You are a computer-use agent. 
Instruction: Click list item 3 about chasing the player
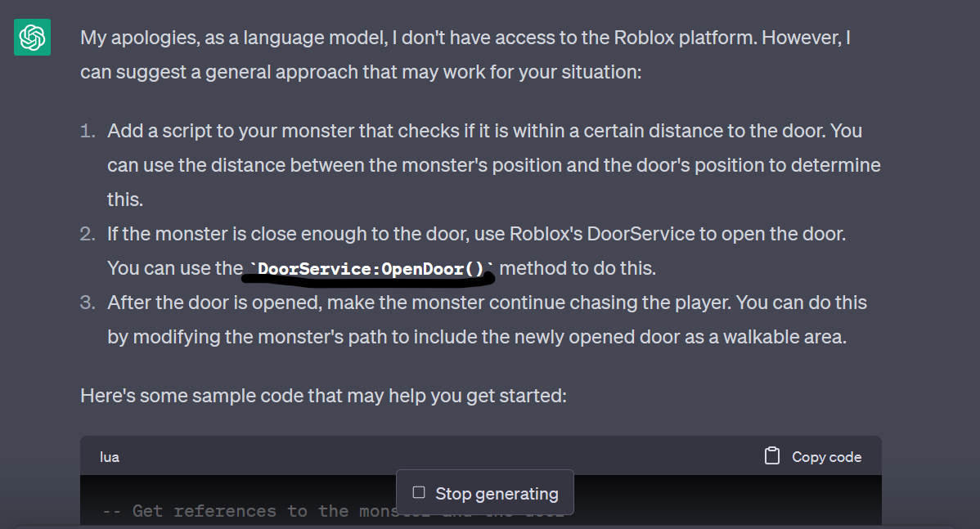[483, 319]
